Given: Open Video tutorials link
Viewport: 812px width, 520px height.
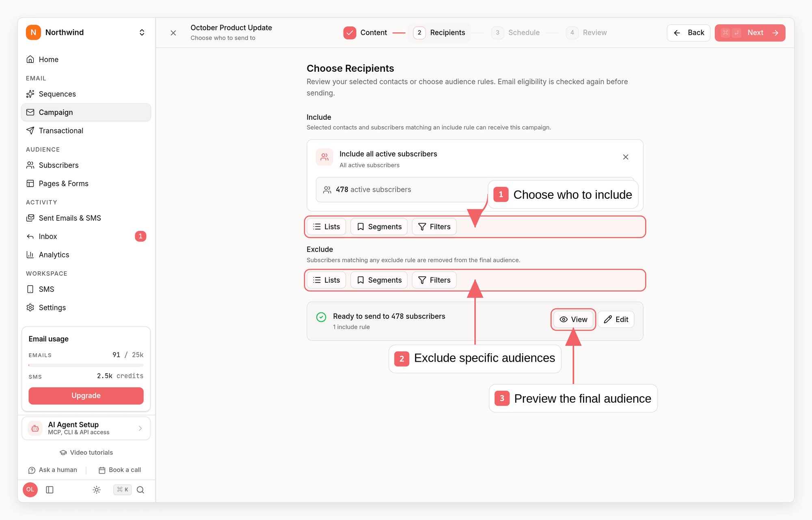Looking at the screenshot, I should point(86,453).
